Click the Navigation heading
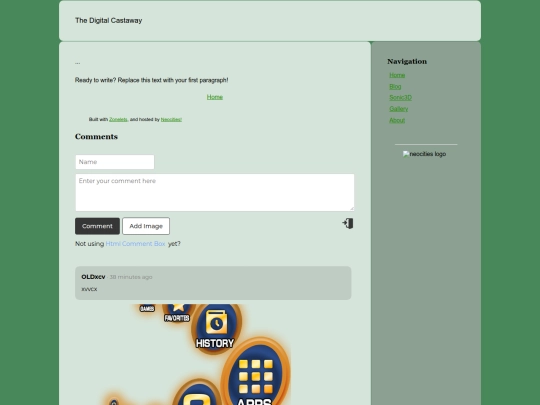This screenshot has width=540, height=405. (407, 62)
